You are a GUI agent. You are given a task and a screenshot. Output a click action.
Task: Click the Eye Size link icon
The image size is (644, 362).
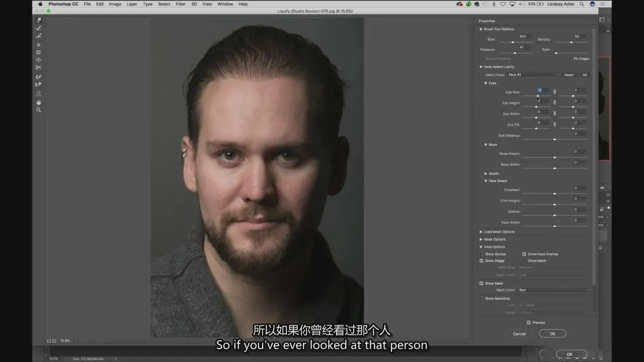[554, 92]
